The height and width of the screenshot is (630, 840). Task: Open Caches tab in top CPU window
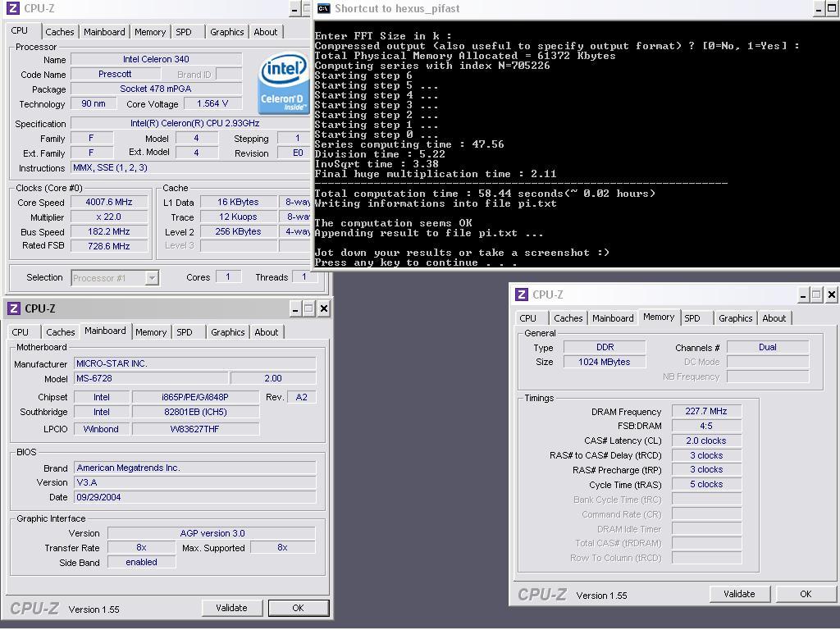pos(59,32)
